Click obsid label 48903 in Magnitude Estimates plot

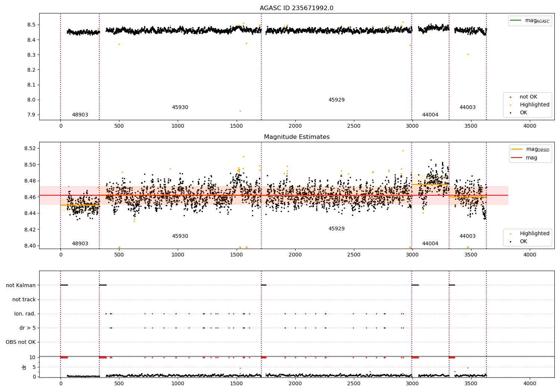pyautogui.click(x=80, y=244)
